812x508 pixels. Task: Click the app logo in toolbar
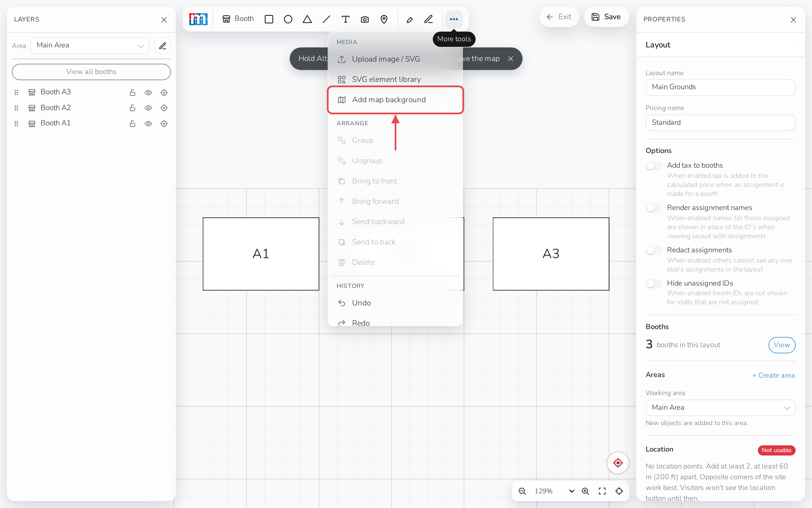(198, 19)
